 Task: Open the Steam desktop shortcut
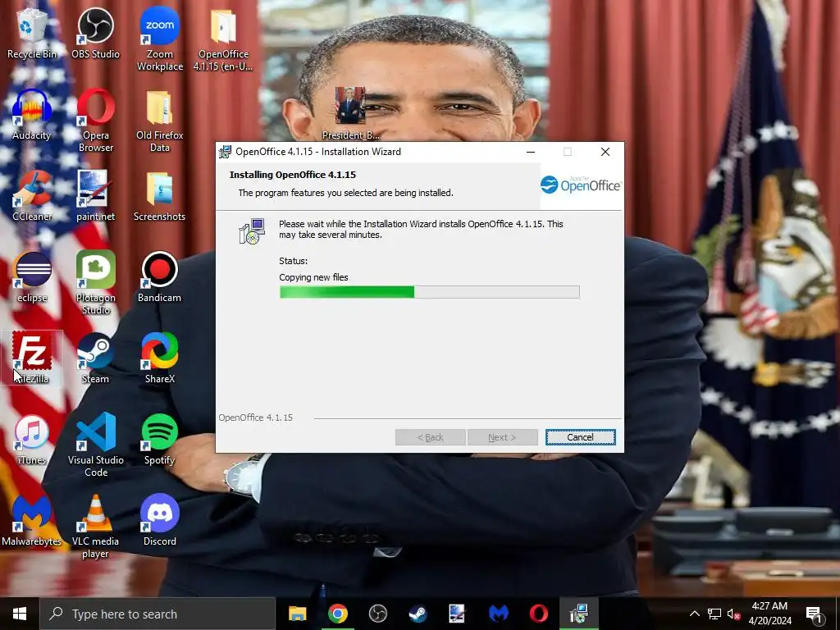pos(95,358)
